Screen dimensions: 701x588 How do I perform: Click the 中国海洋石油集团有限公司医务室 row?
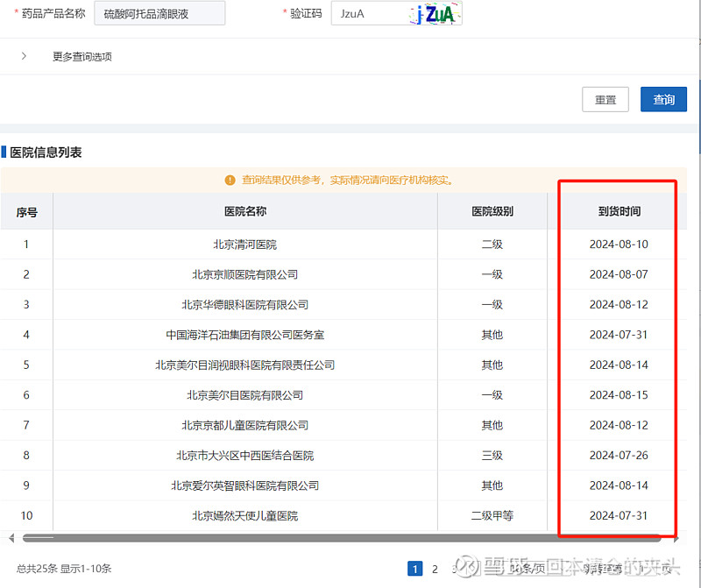coord(245,335)
